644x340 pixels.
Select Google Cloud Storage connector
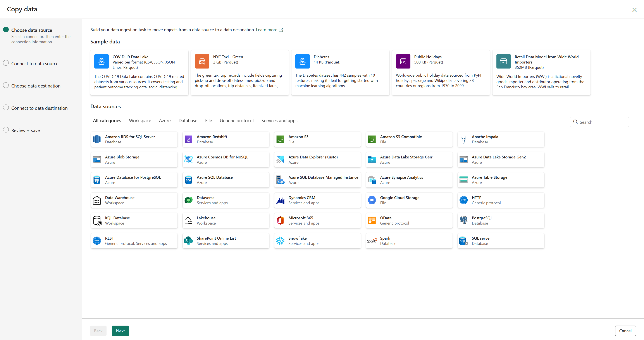pos(409,200)
